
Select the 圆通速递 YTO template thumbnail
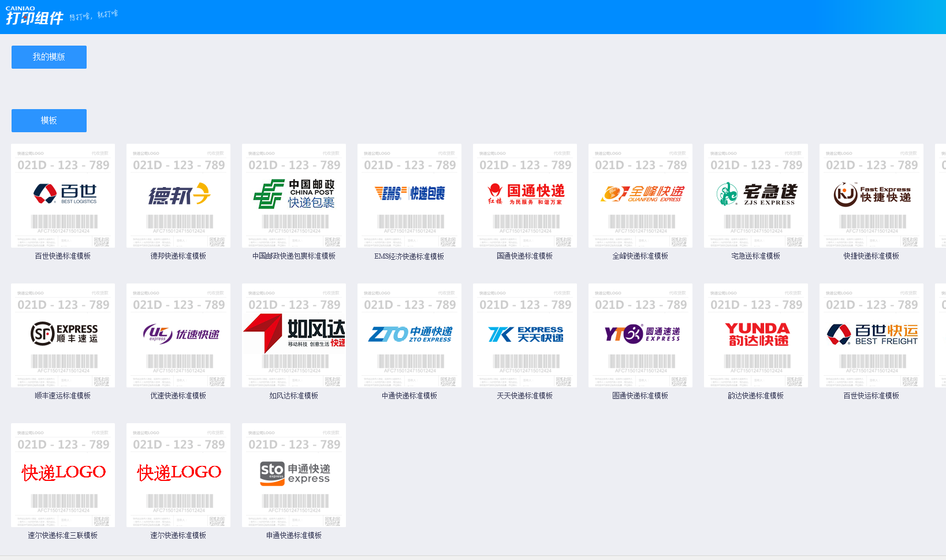(x=640, y=335)
